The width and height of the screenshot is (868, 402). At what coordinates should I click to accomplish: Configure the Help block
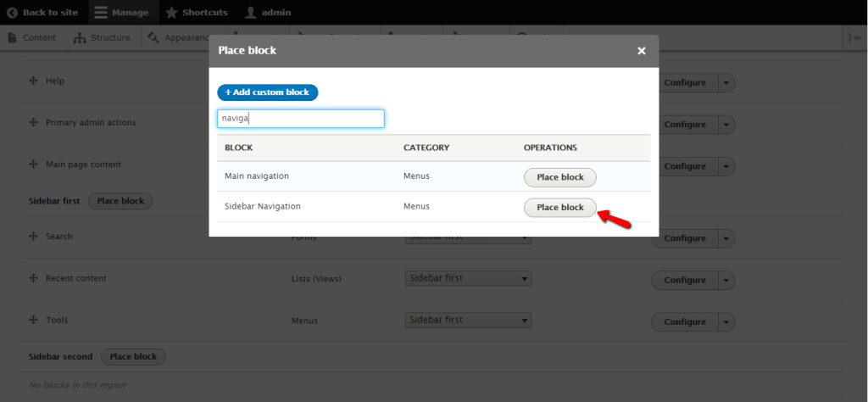point(685,83)
